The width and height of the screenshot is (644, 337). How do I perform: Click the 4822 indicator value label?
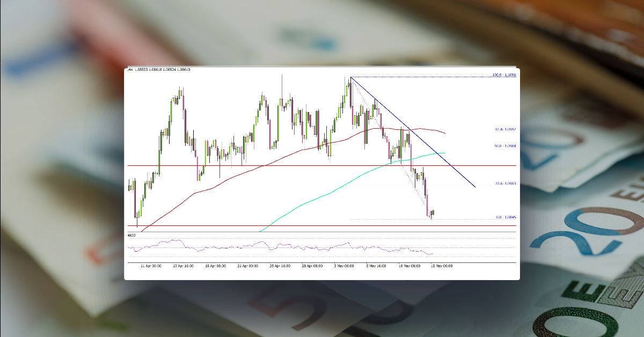tap(130, 235)
